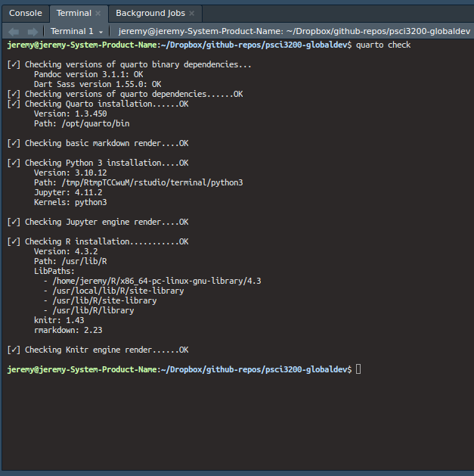Screen dimensions: 474x476
Task: Go to the previous terminal using back arrow
Action: [14, 31]
